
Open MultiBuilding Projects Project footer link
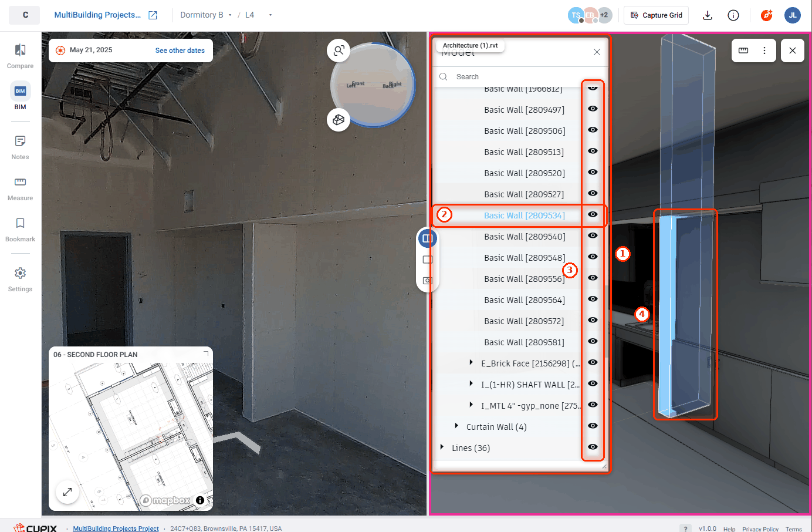tap(116, 528)
